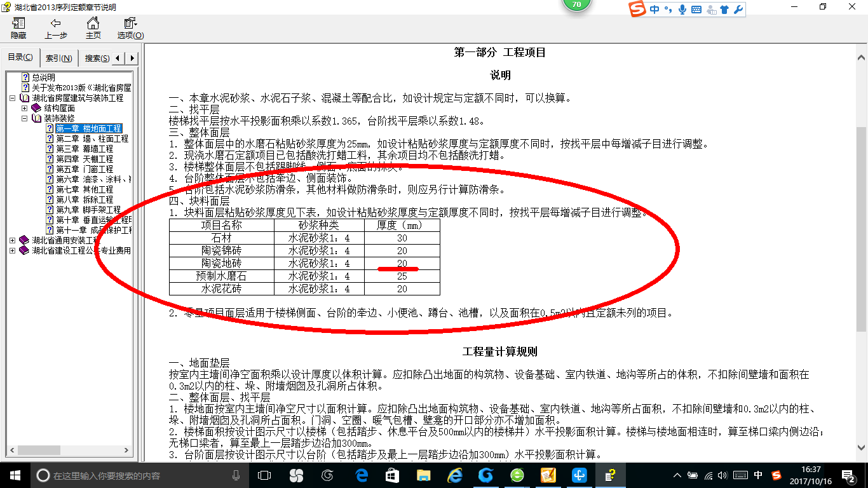Open 第五章 门窗工程 topic

(85, 169)
